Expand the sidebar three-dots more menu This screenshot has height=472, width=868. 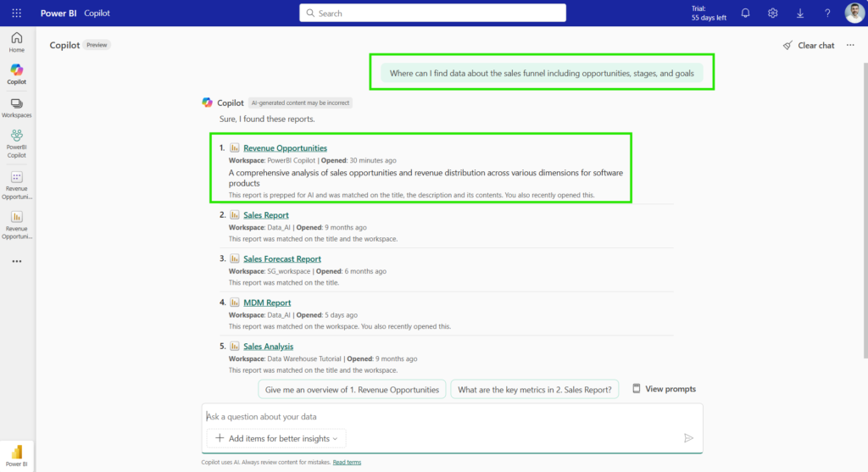point(17,261)
